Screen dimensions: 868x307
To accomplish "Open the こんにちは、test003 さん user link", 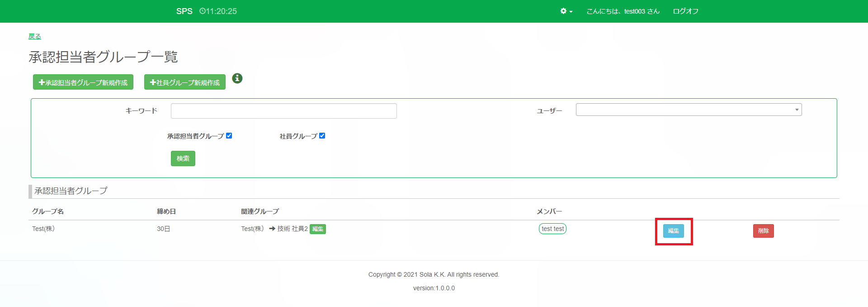I will [623, 11].
